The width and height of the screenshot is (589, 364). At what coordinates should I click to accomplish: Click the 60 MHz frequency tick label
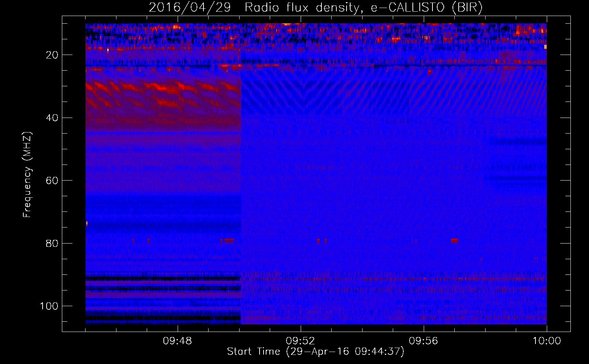[x=52, y=181]
